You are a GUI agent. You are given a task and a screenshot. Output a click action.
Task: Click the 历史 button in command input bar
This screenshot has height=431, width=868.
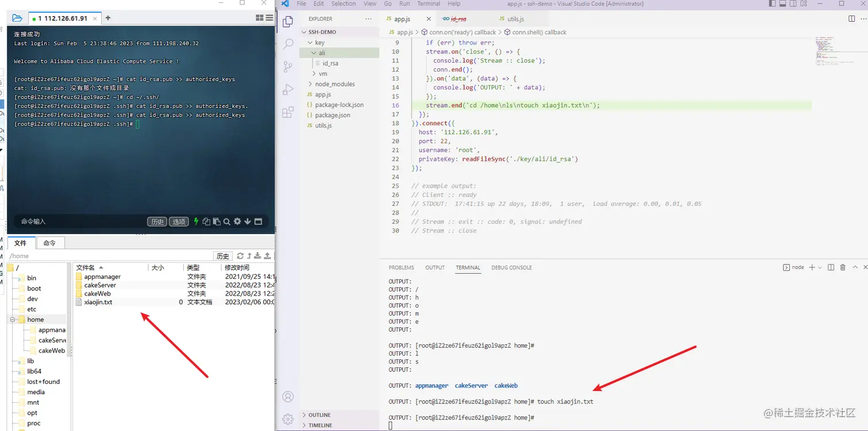pos(157,222)
